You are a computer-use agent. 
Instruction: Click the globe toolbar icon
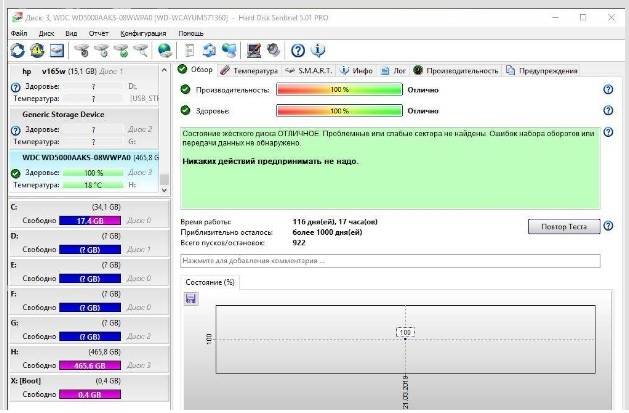pos(165,50)
